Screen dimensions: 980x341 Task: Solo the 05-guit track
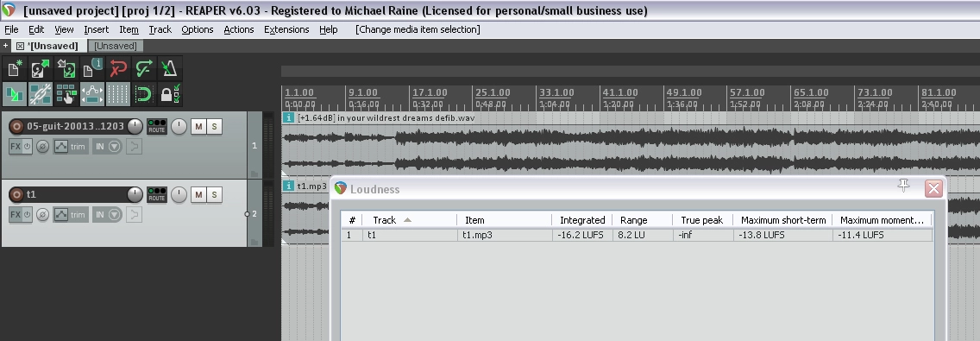[x=214, y=126]
